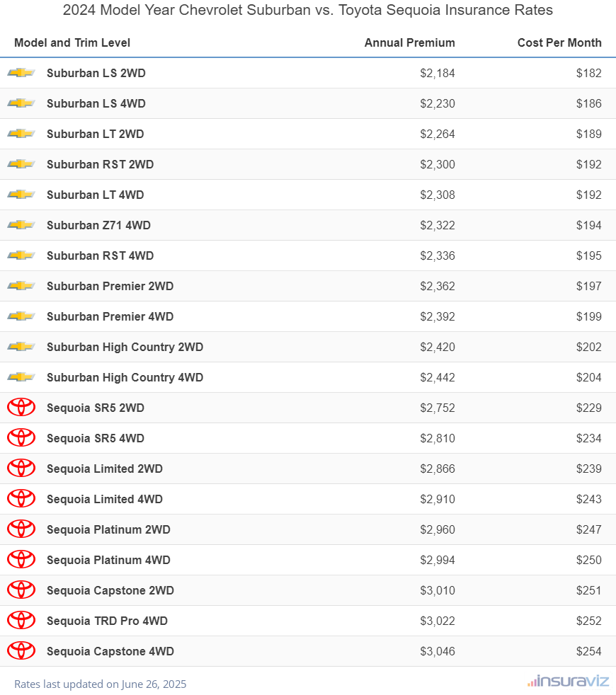
Task: Click the Suburban LS 4WD trim name
Action: 96,103
